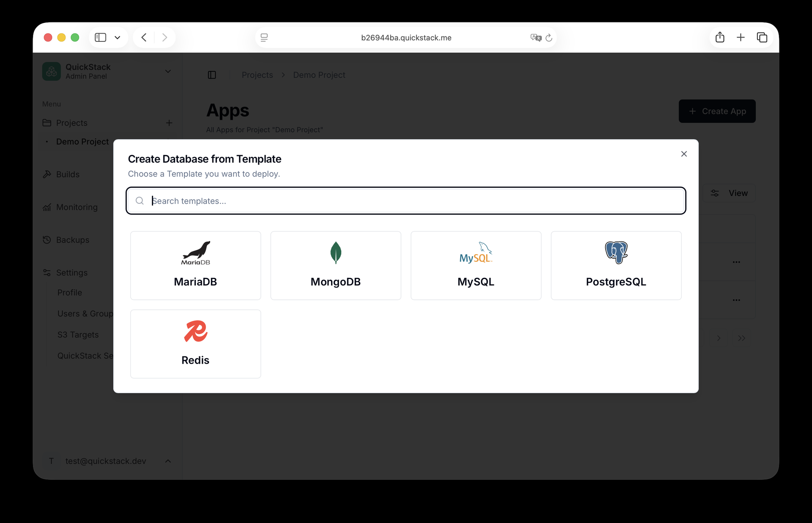Screen dimensions: 812x523
Task: Add a new project with plus icon
Action: [x=169, y=123]
